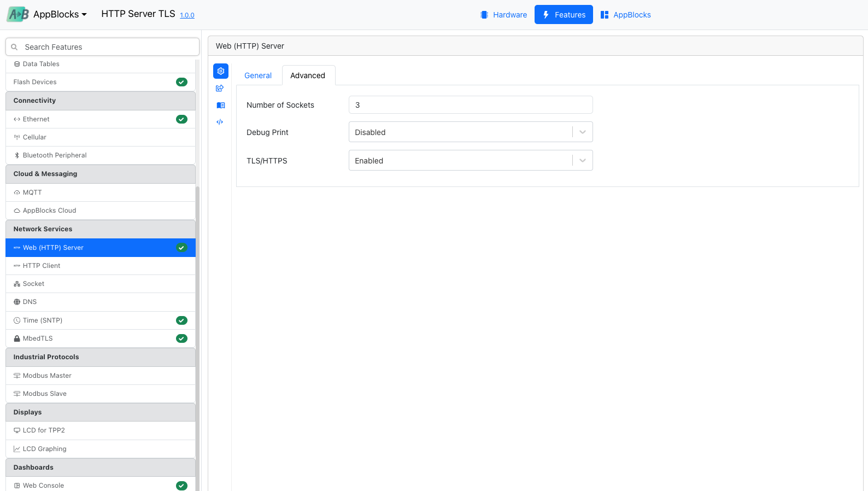Click the Number of Sockets input
This screenshot has height=491, width=868.
(471, 105)
